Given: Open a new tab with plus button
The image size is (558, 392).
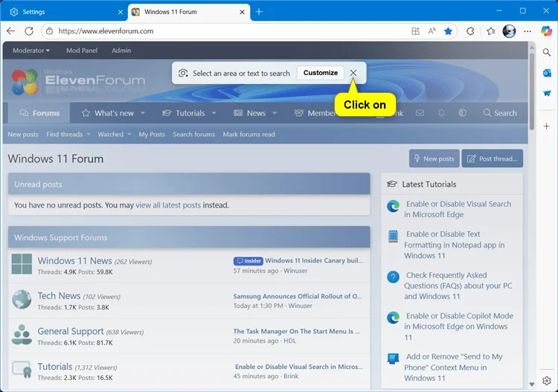Looking at the screenshot, I should pos(259,12).
